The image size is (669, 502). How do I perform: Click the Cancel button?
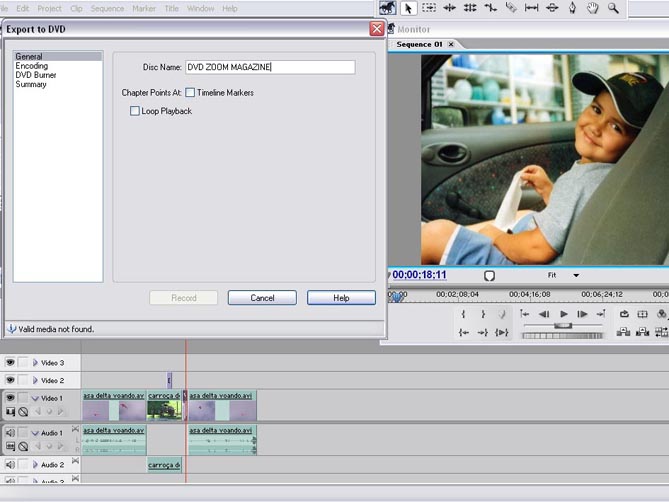[262, 298]
